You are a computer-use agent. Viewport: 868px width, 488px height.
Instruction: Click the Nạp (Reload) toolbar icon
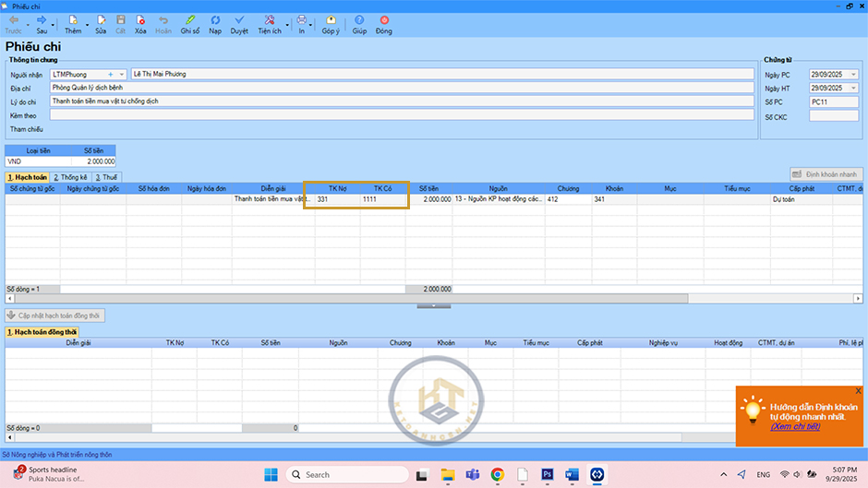pos(215,20)
